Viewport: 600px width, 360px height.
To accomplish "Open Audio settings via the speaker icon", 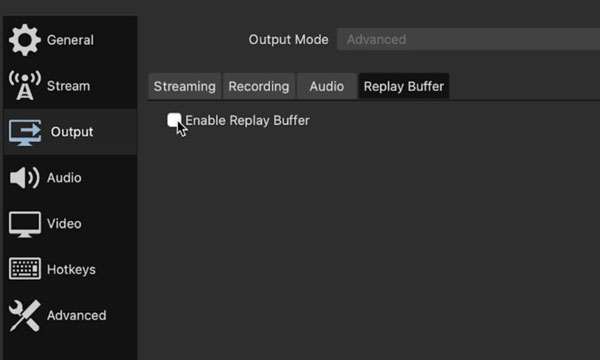I will pos(24,178).
